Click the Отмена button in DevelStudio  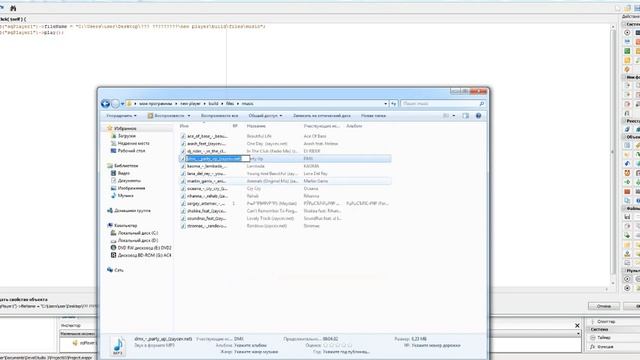[x=604, y=306]
